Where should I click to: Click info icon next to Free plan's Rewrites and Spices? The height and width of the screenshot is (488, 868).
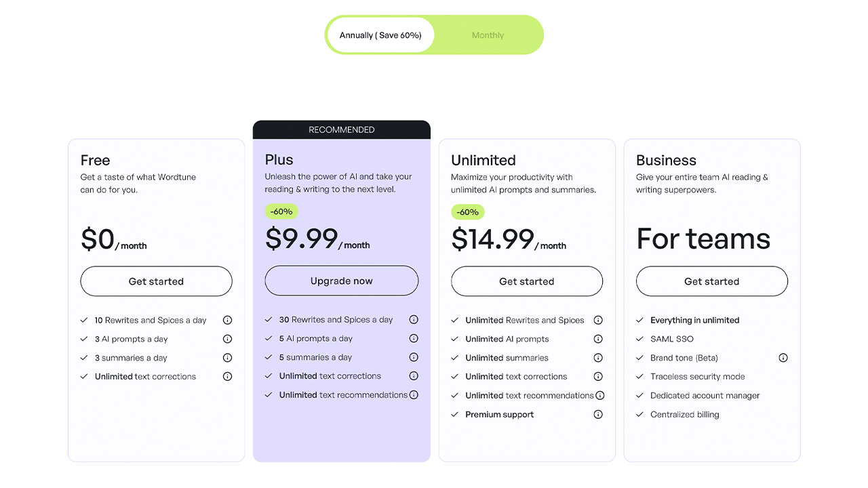228,320
